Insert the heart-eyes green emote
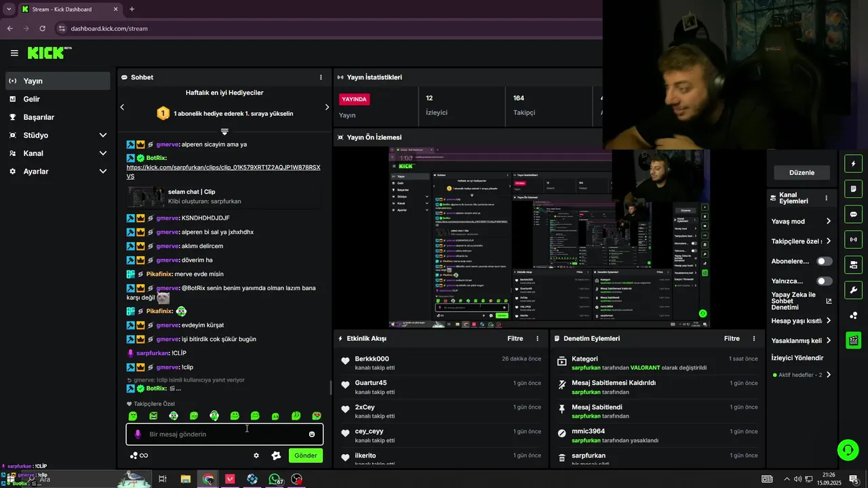This screenshot has width=868, height=488. click(317, 416)
